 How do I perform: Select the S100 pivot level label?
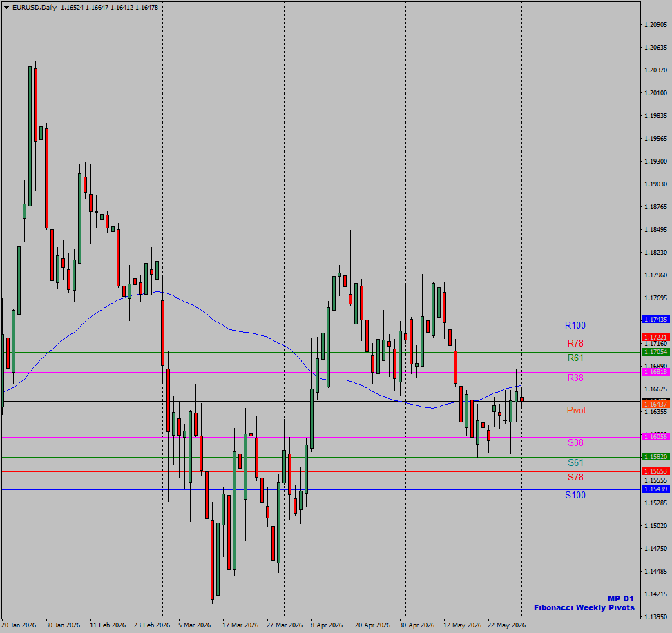pos(575,496)
